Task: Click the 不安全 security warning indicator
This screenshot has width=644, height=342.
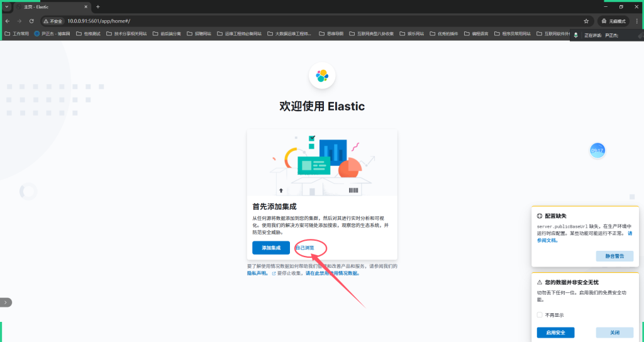Action: point(53,21)
